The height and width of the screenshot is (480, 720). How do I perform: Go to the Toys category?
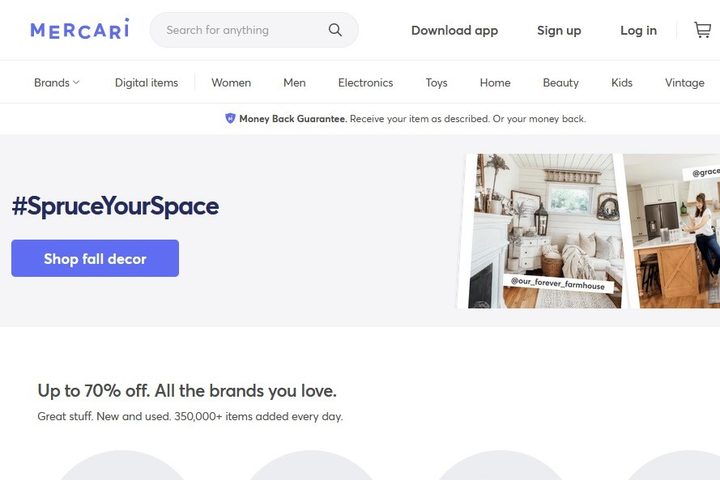tap(436, 83)
